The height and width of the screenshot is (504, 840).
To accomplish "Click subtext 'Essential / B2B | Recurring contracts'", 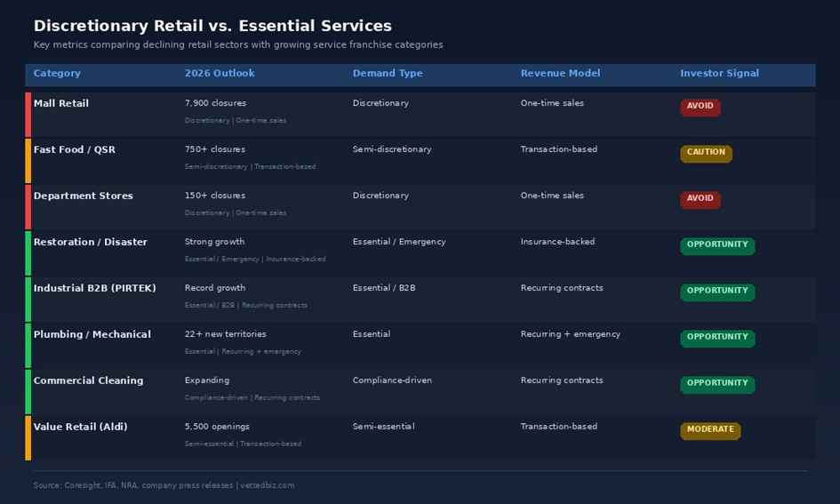I will [x=246, y=305].
